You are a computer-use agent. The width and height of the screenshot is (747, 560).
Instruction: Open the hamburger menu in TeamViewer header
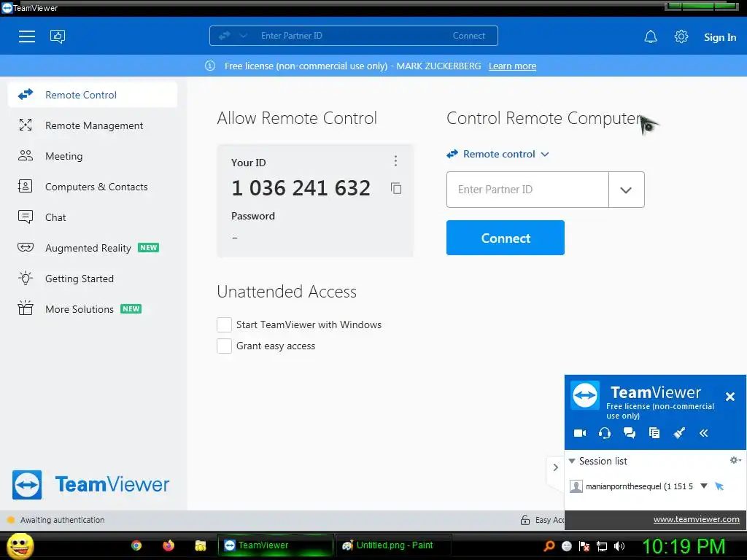point(27,36)
